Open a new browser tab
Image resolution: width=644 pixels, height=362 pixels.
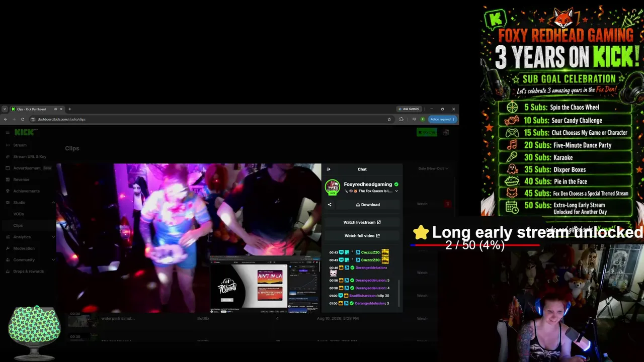pos(69,109)
